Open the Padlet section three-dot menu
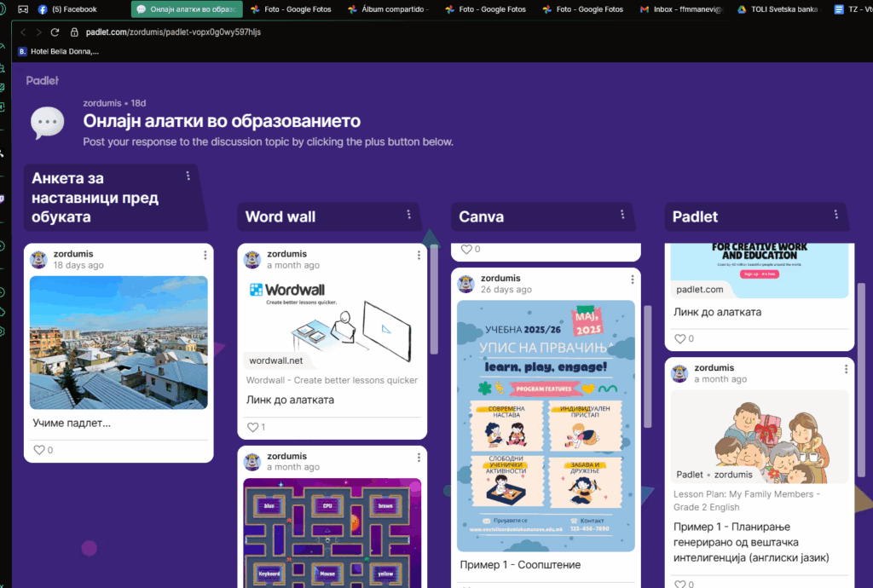873x588 pixels. coord(835,214)
